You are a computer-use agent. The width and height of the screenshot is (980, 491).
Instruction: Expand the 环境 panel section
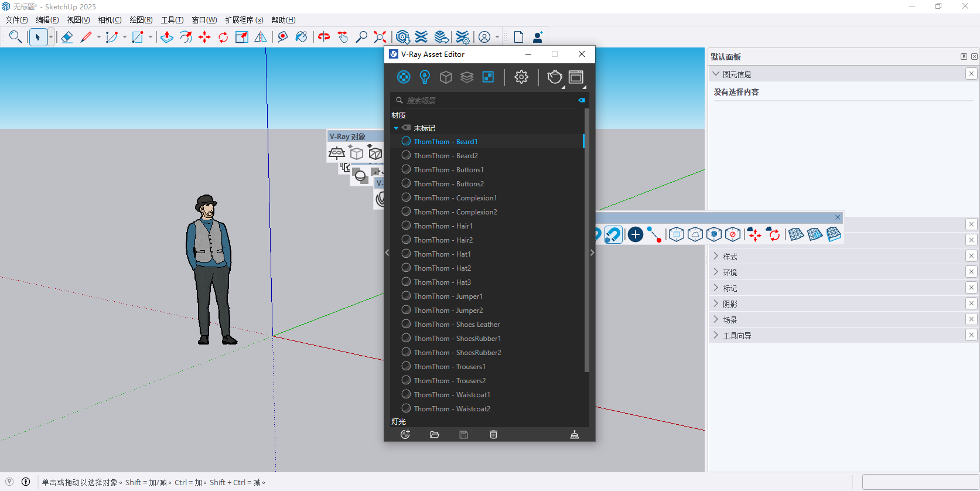coord(716,272)
